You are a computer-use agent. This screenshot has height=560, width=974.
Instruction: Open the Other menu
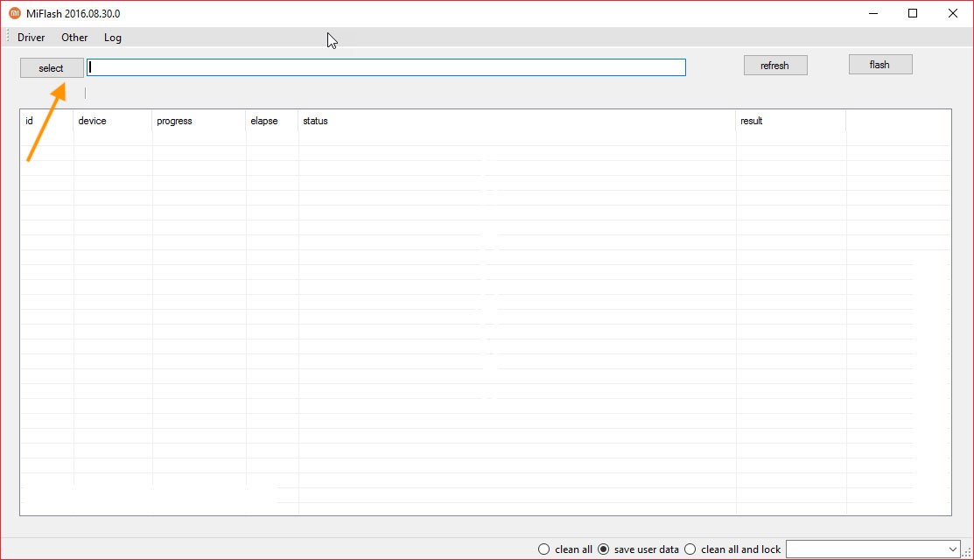point(74,38)
